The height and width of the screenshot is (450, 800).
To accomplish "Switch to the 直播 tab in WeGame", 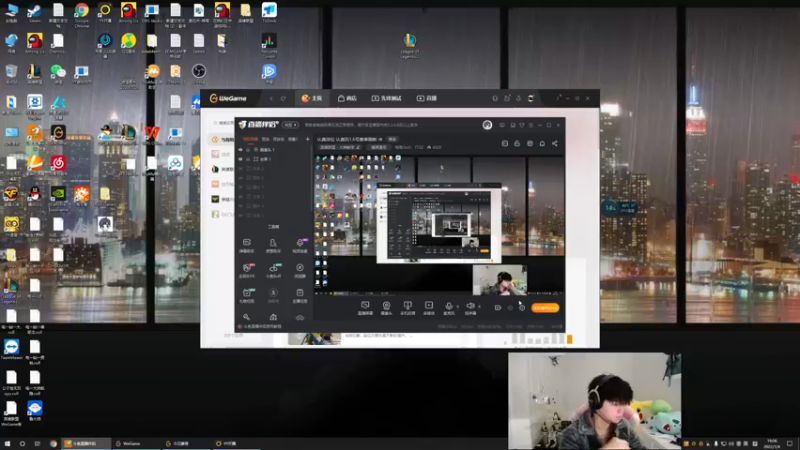I will (x=427, y=98).
